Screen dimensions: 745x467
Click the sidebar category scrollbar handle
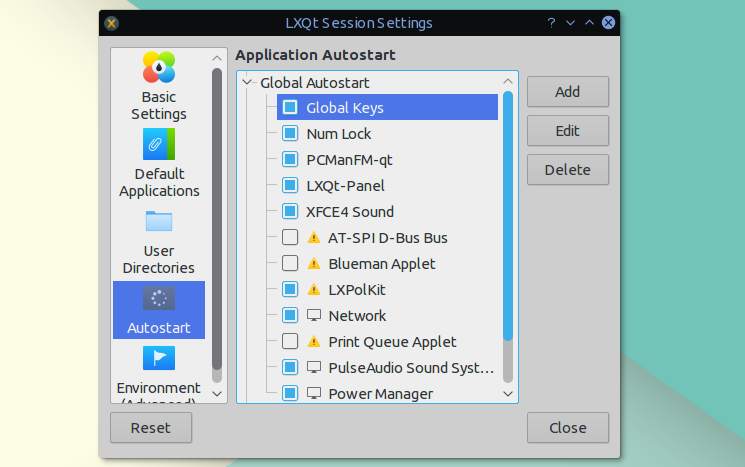pyautogui.click(x=217, y=219)
